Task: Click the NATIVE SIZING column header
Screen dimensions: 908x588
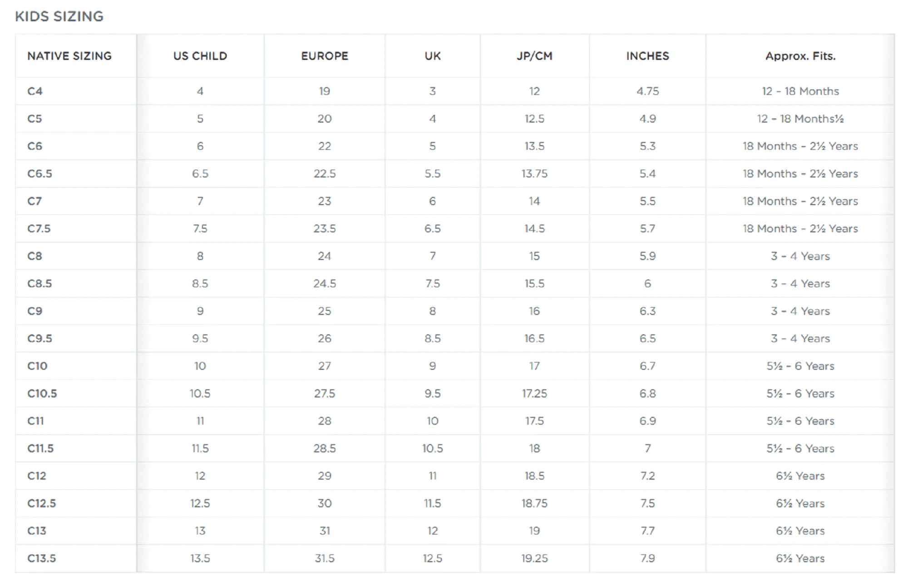Action: click(69, 56)
